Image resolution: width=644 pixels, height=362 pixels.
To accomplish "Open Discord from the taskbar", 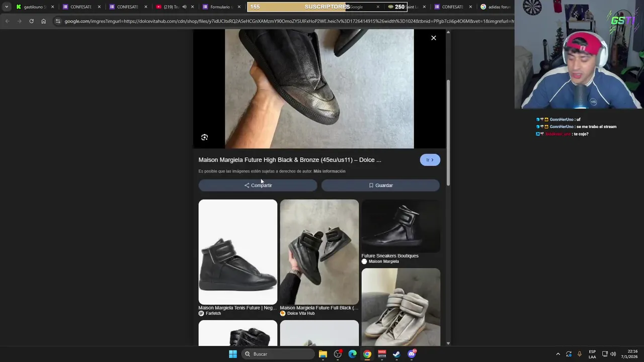I will coord(412,354).
